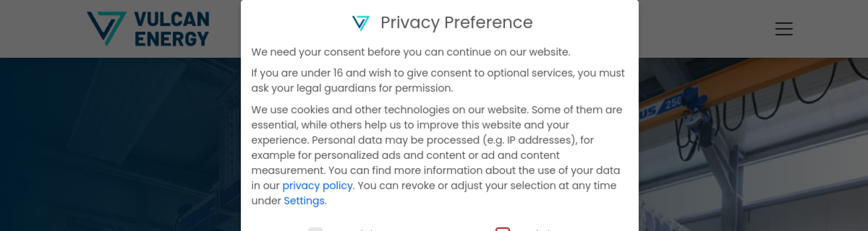Click the under 16 guardian permission paragraph

pyautogui.click(x=438, y=80)
